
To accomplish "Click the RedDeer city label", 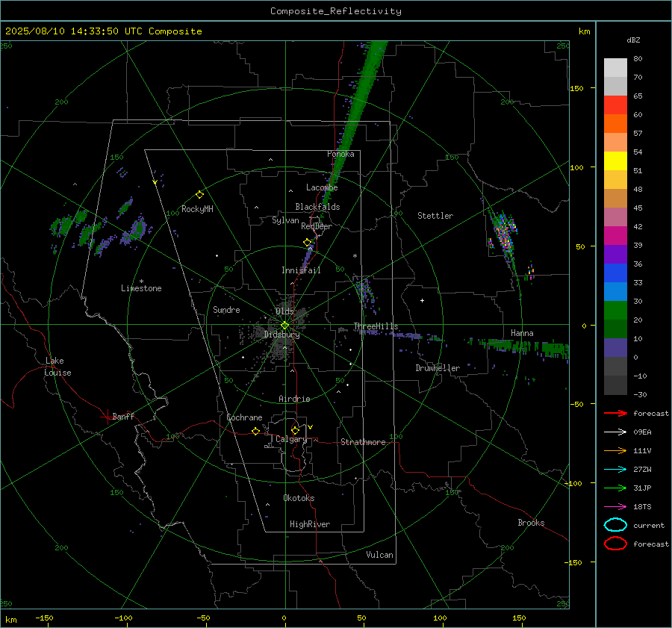I will click(317, 226).
